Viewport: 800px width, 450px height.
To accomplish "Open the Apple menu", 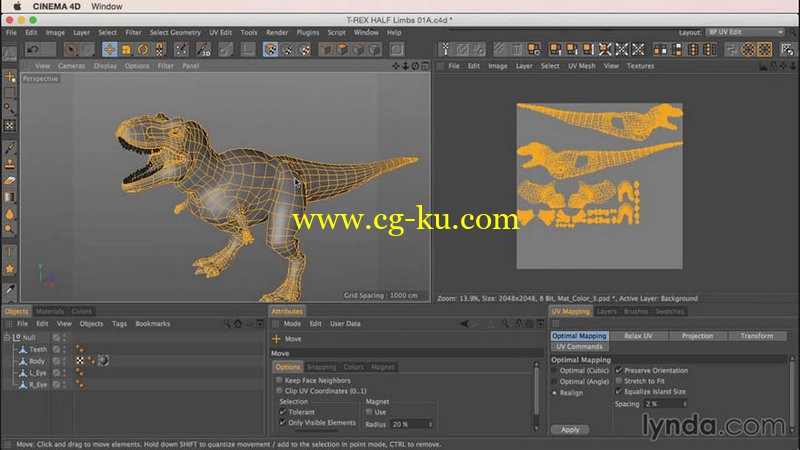I will pos(17,6).
